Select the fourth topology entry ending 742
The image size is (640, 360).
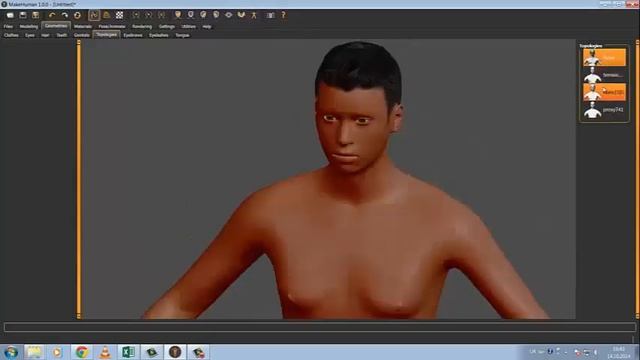tap(604, 110)
